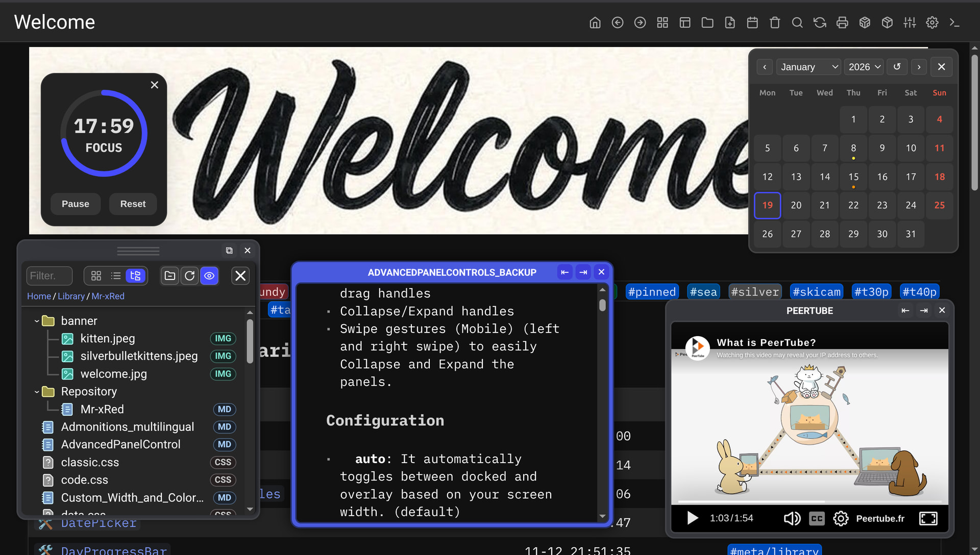Open the terminal prompt icon
980x555 pixels.
pyautogui.click(x=954, y=22)
